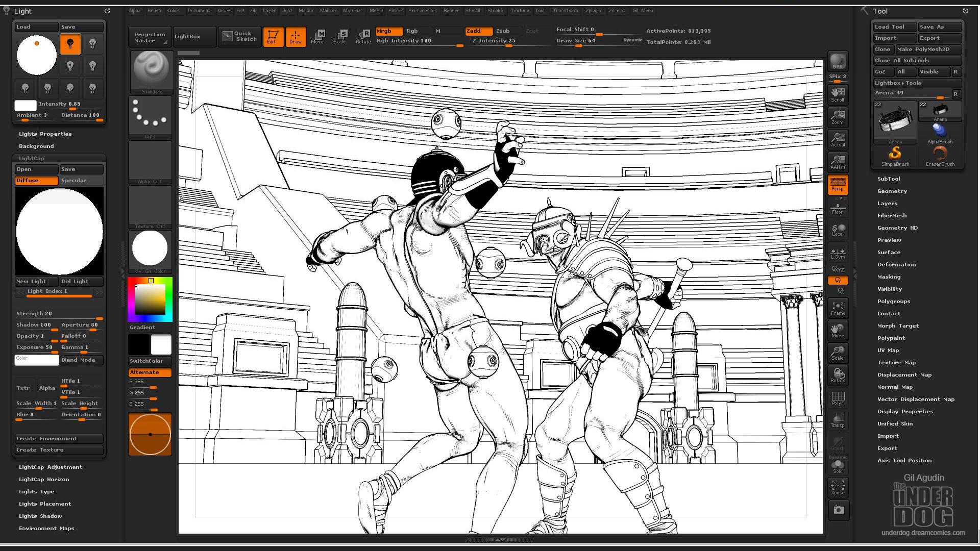
Task: Open the Render menu
Action: click(451, 11)
